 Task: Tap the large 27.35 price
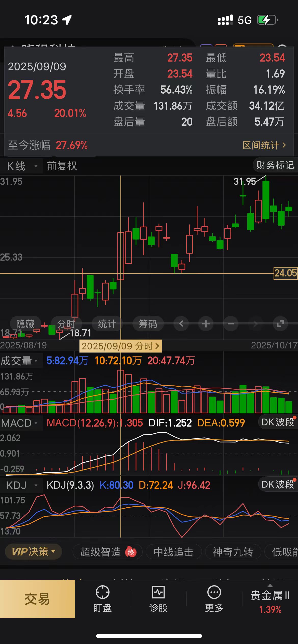37,90
